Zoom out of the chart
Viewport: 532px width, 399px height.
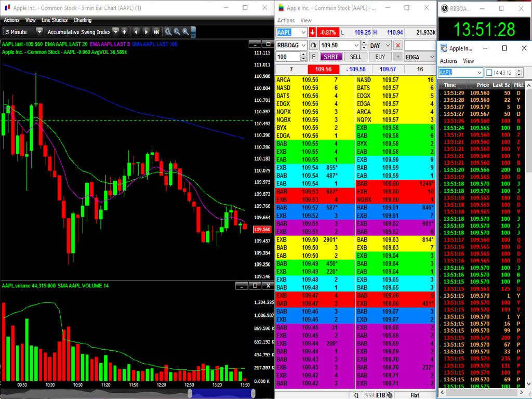(185, 32)
